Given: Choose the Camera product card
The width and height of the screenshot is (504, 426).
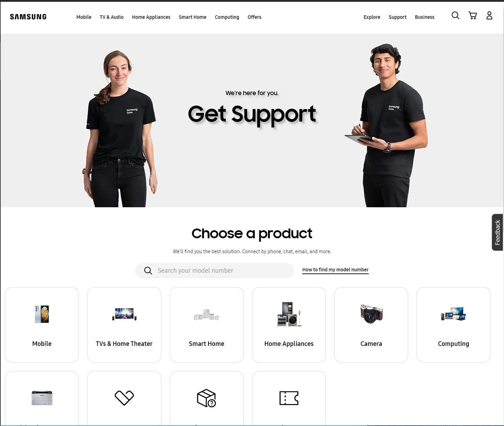Looking at the screenshot, I should (x=371, y=325).
